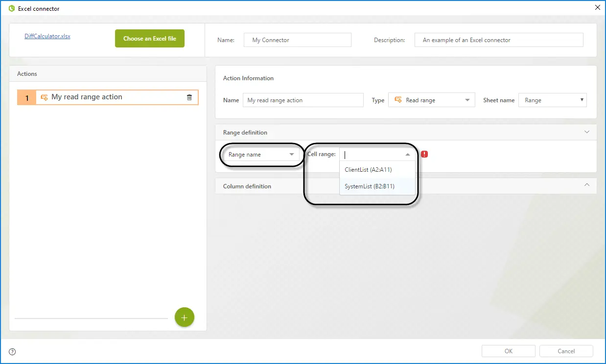Open help via question mark icon
Image resolution: width=606 pixels, height=364 pixels.
point(12,351)
